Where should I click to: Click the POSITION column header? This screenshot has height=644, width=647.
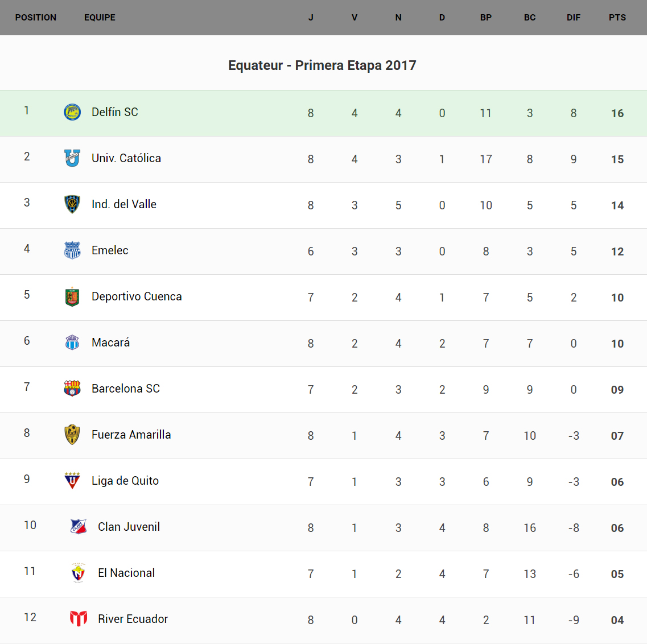36,18
